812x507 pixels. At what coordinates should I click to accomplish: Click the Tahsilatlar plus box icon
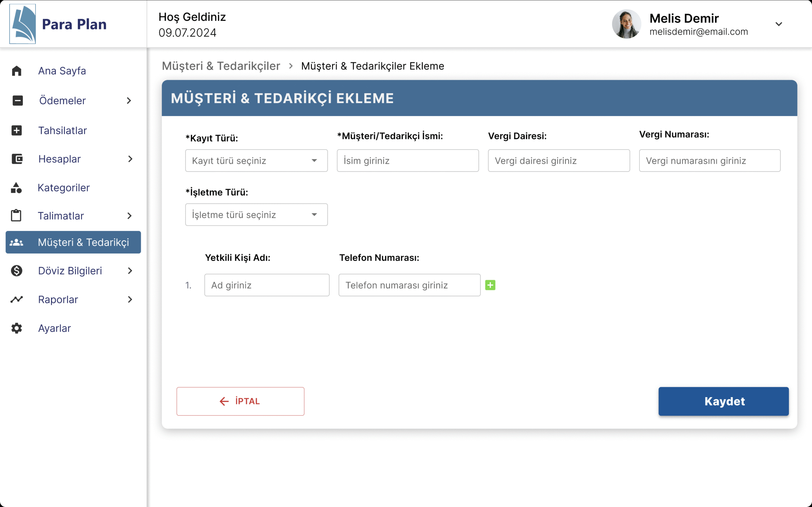point(16,131)
